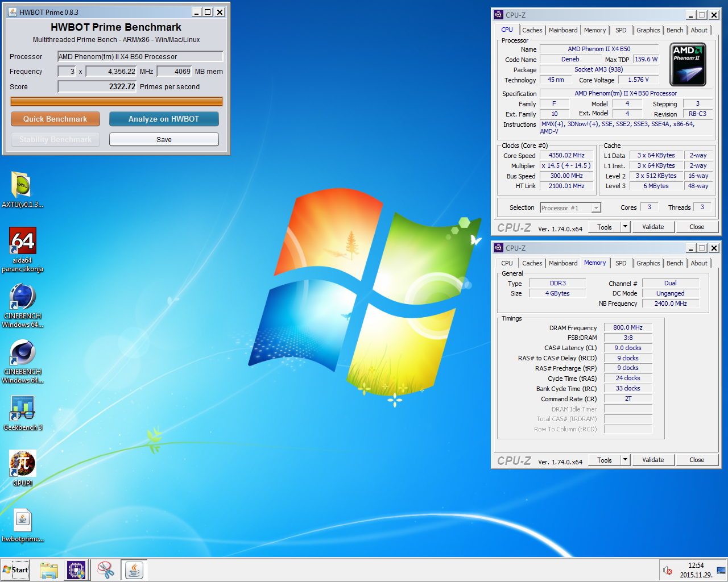Image resolution: width=728 pixels, height=582 pixels.
Task: Click Analyze on HWBOT button
Action: click(164, 119)
